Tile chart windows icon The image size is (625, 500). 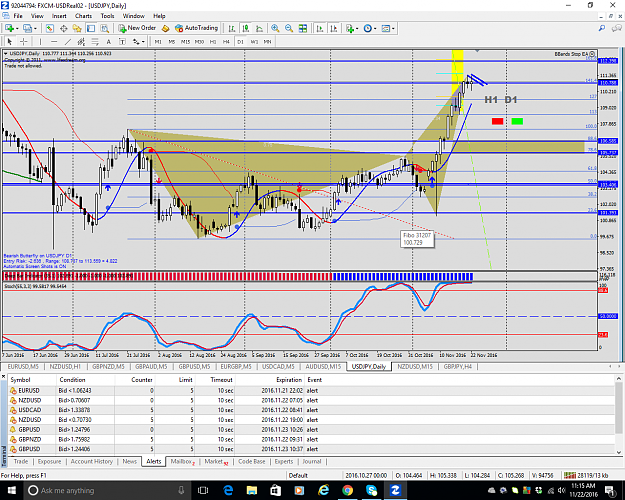tap(303, 28)
